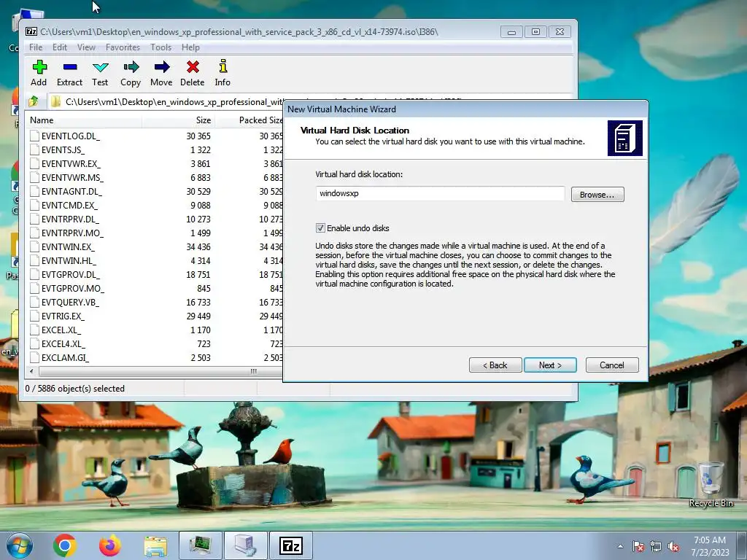Viewport: 747px width, 560px height.
Task: Select the EVENTVWR.EX_ row
Action: (155, 163)
